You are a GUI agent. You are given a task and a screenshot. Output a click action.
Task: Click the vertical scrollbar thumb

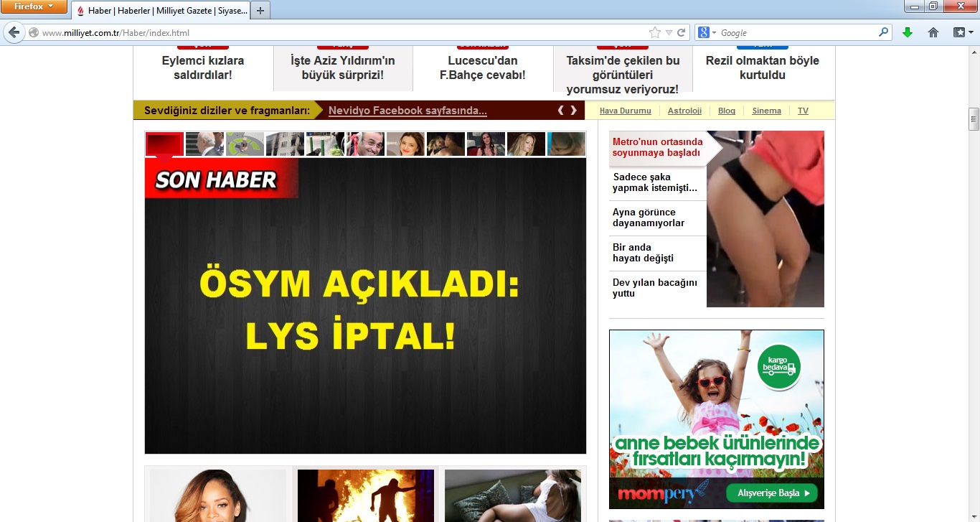click(974, 119)
